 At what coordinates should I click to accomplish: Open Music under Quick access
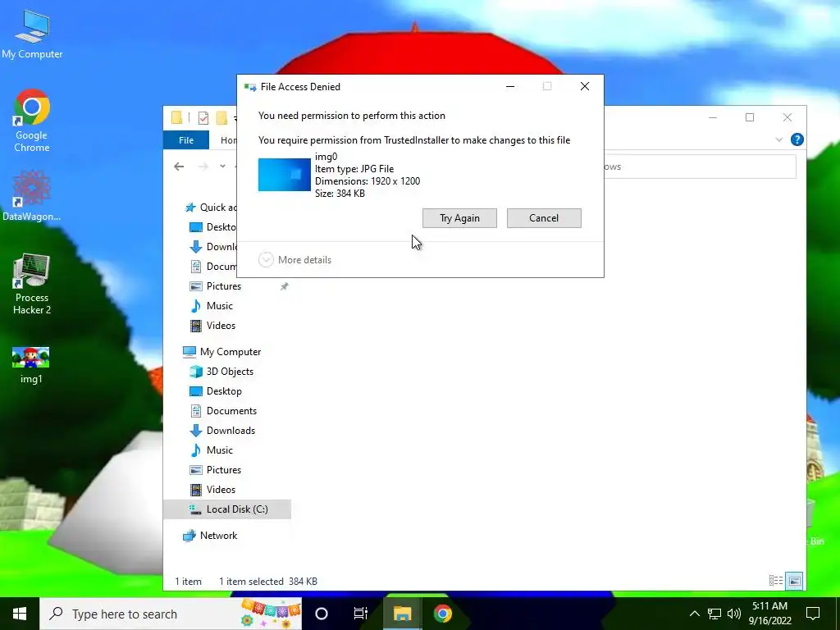[211, 306]
